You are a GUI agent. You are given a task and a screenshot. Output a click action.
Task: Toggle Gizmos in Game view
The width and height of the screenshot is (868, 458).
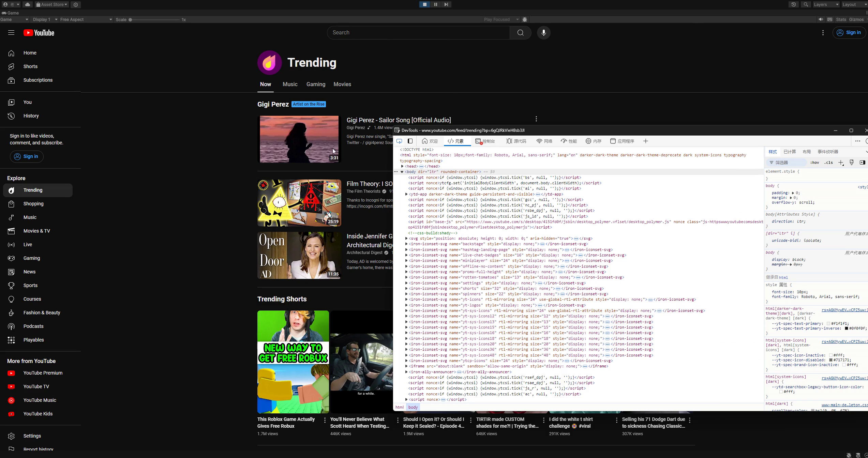coord(856,19)
